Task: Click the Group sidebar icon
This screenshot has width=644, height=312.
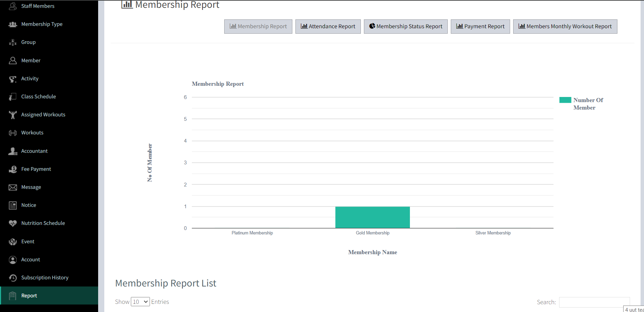Action: pyautogui.click(x=13, y=42)
